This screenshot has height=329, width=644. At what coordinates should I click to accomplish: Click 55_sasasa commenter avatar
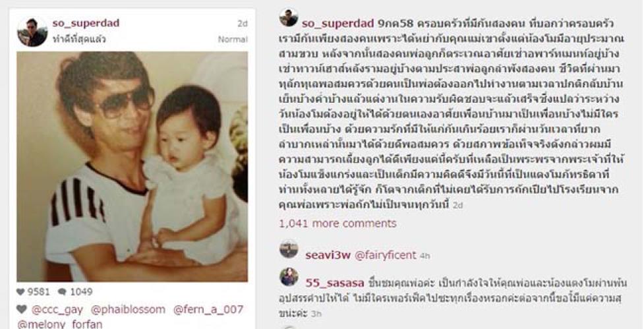pos(289,278)
